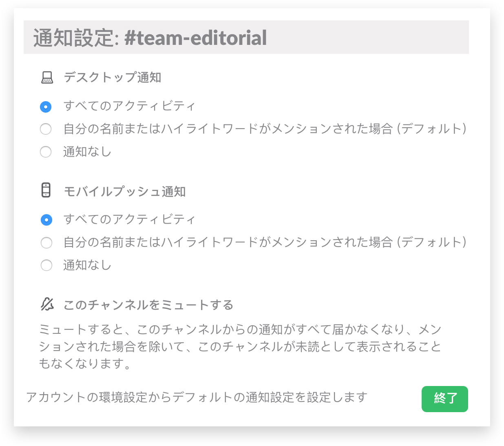
Task: Click the 通知設定: #team-editorial title header
Action: [246, 37]
